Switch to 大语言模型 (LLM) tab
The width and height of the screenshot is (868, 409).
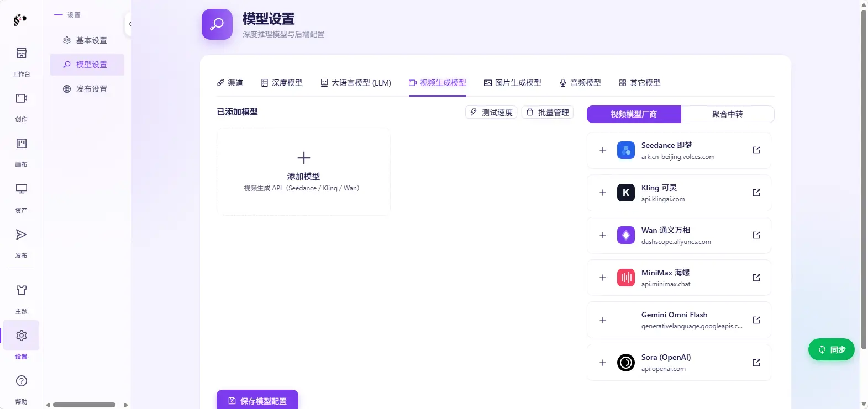click(x=356, y=83)
